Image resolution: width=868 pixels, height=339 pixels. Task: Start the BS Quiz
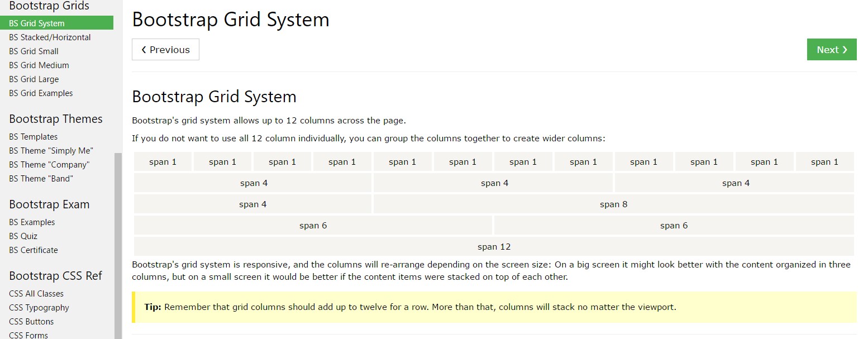[23, 236]
